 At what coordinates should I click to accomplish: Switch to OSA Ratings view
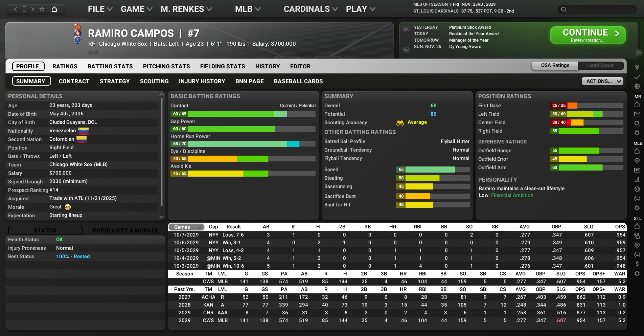(x=555, y=65)
